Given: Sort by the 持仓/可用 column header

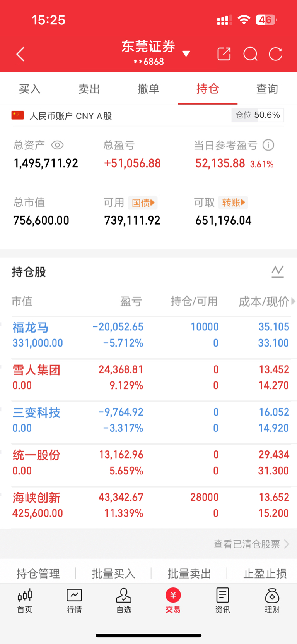Looking at the screenshot, I should click(194, 301).
